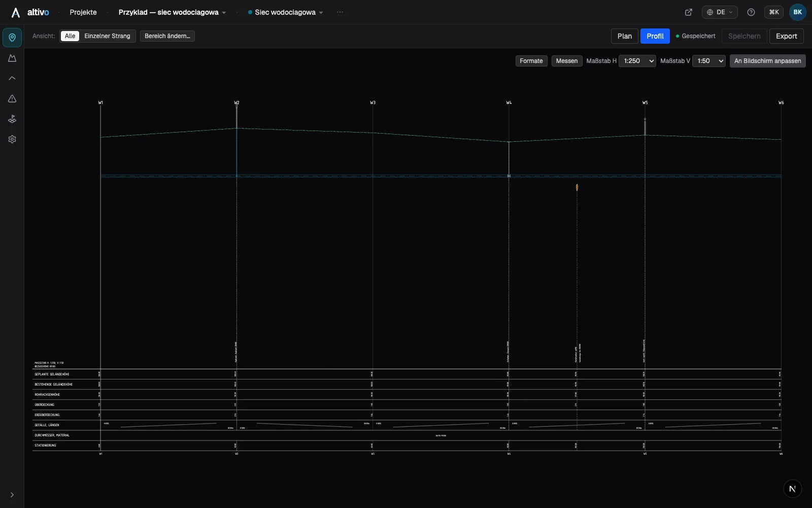Open the three-dots more options menu

coord(340,12)
